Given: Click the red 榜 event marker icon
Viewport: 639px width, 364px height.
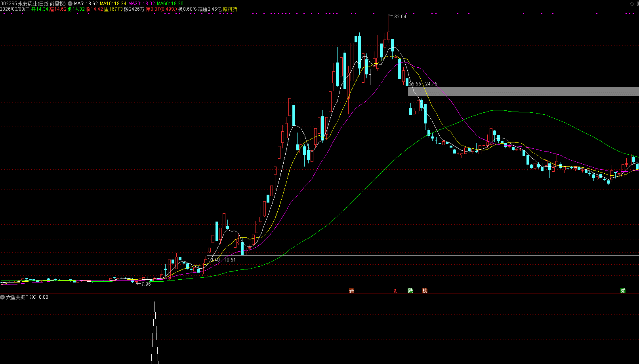Looking at the screenshot, I should click(x=425, y=291).
